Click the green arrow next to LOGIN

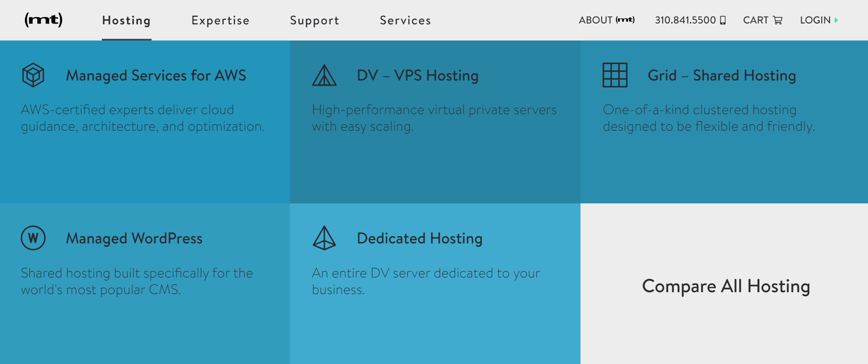[836, 20]
